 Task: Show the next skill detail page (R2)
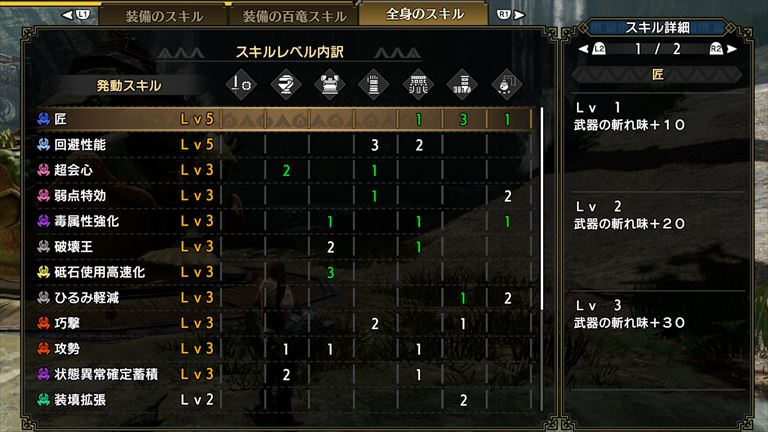tap(722, 49)
